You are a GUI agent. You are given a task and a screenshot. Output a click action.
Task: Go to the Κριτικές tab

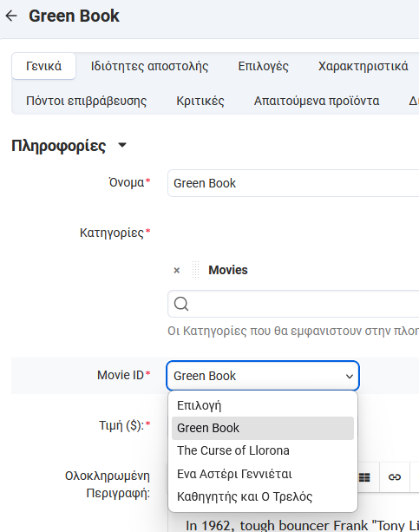tap(200, 102)
